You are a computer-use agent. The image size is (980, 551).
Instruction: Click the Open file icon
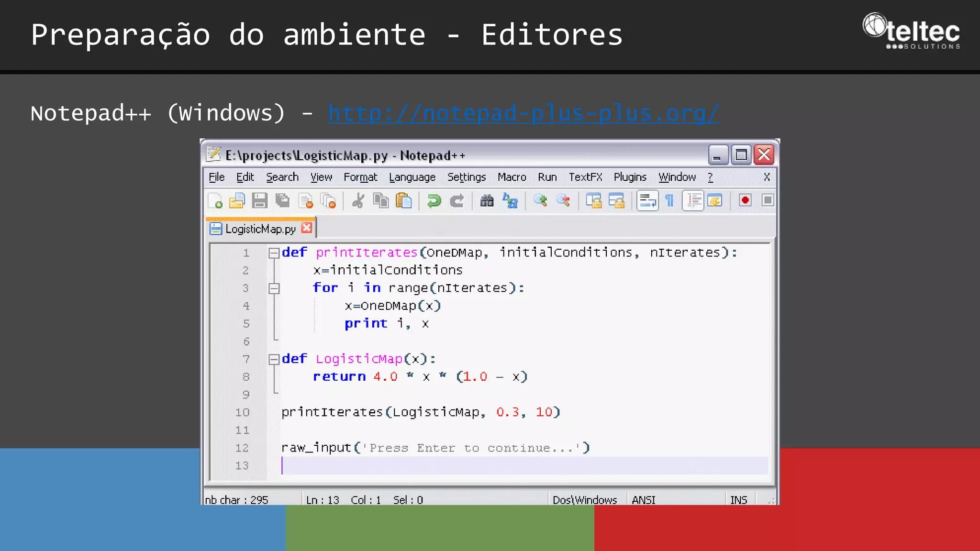[237, 201]
